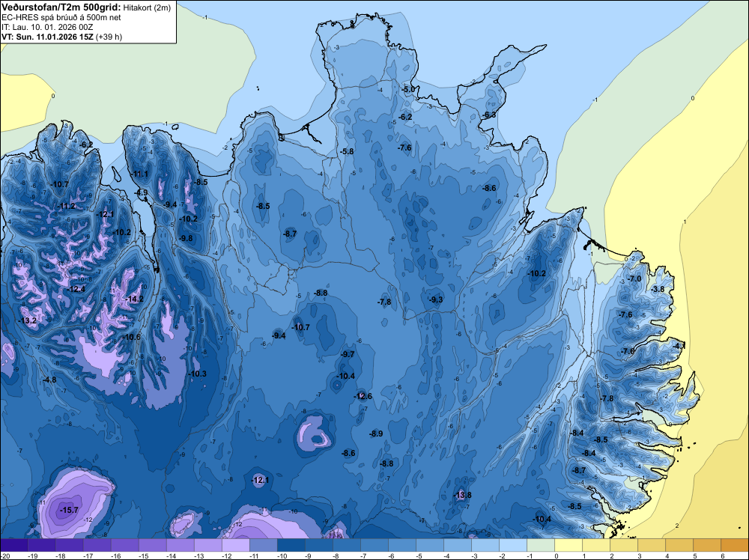The image size is (749, 560).
Task: Click the legend color swatch labeled 1
Action: [x=596, y=545]
